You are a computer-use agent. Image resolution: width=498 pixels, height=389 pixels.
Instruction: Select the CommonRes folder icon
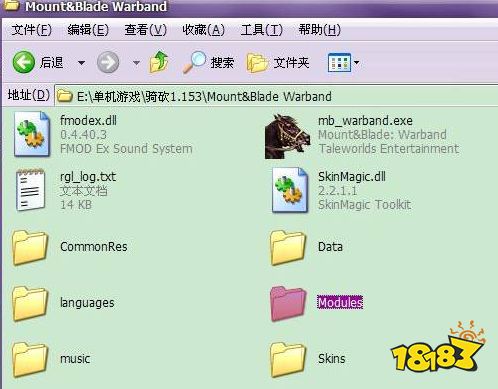30,248
